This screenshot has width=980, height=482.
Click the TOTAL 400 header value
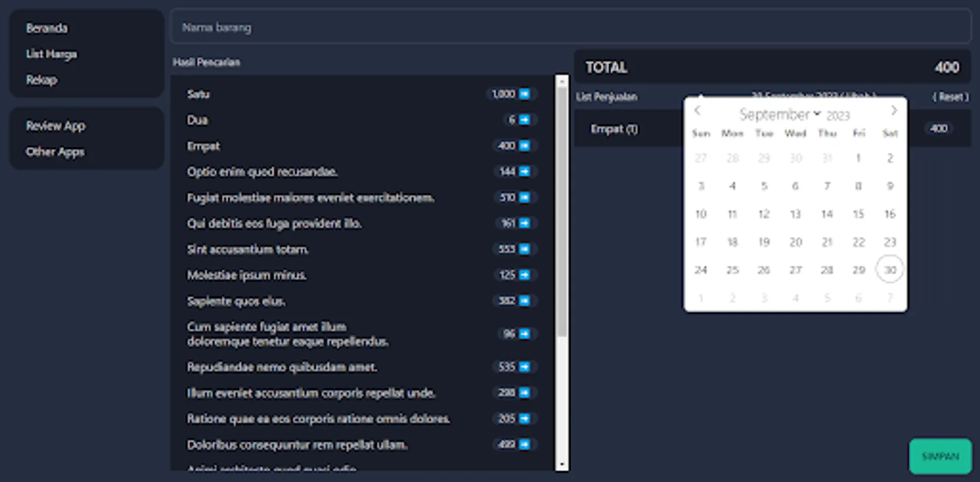[x=947, y=67]
